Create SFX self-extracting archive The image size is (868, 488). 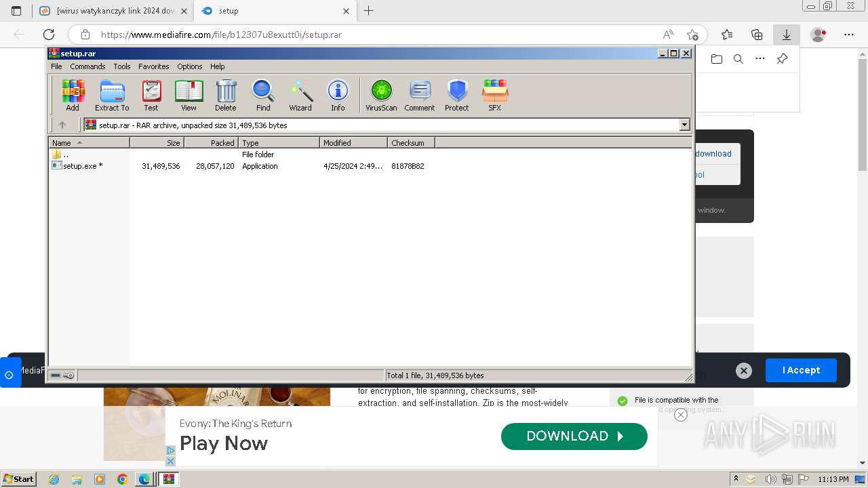(495, 96)
